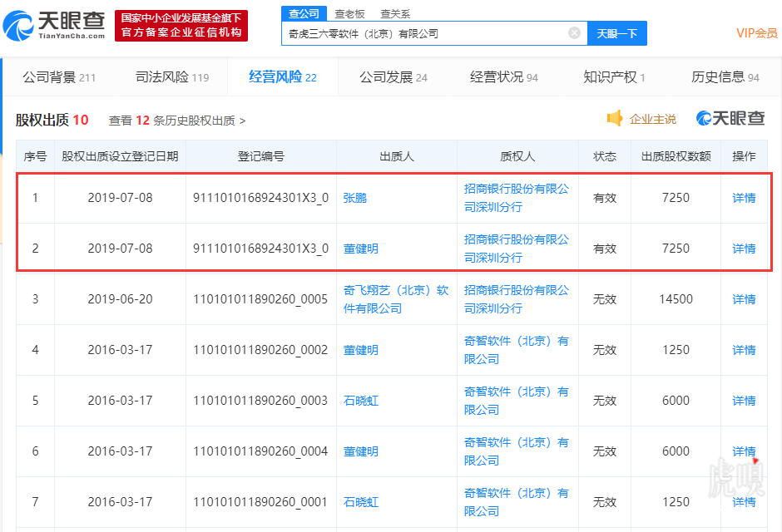This screenshot has width=782, height=532.
Task: Select the 查老板 search tab
Action: click(x=349, y=14)
